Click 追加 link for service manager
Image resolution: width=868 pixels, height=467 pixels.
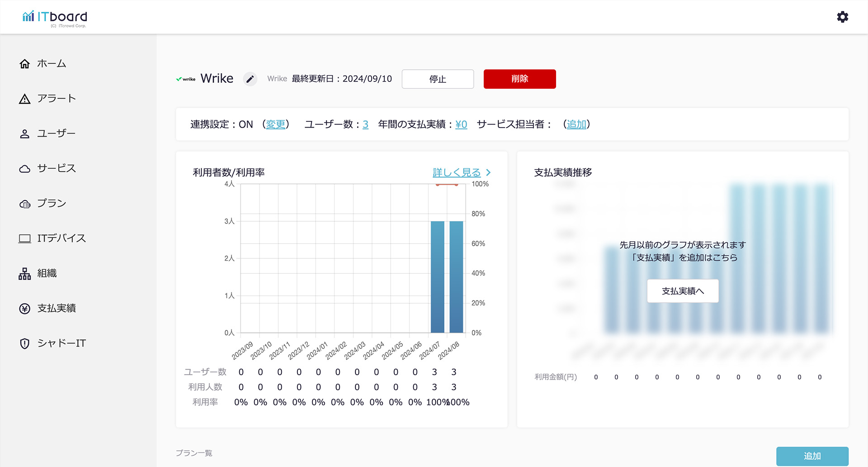coord(576,124)
